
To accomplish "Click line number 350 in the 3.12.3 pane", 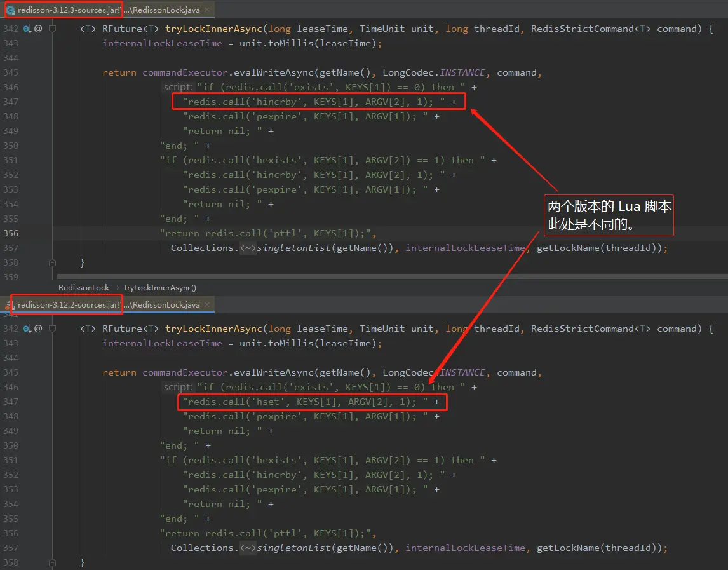I will (11, 146).
